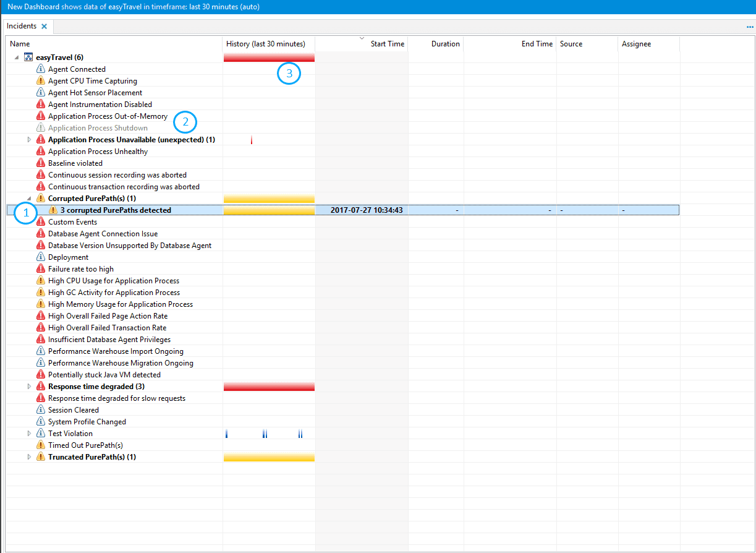Sort by the Start Time column header
The image size is (756, 553).
[x=362, y=44]
